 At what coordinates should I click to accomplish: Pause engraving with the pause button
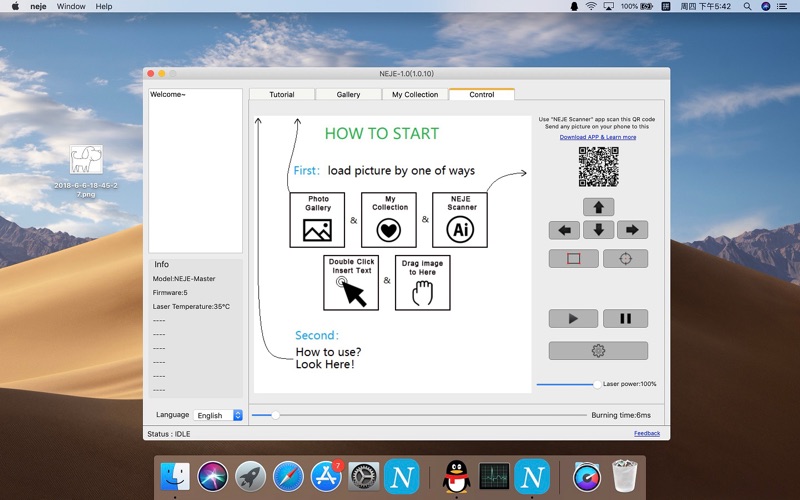pos(625,319)
